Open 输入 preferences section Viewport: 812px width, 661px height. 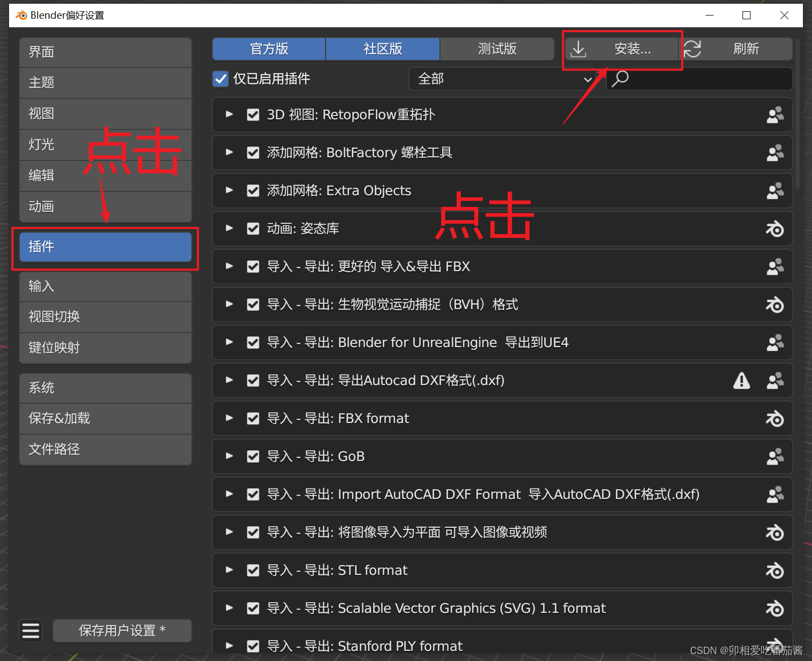click(x=105, y=287)
